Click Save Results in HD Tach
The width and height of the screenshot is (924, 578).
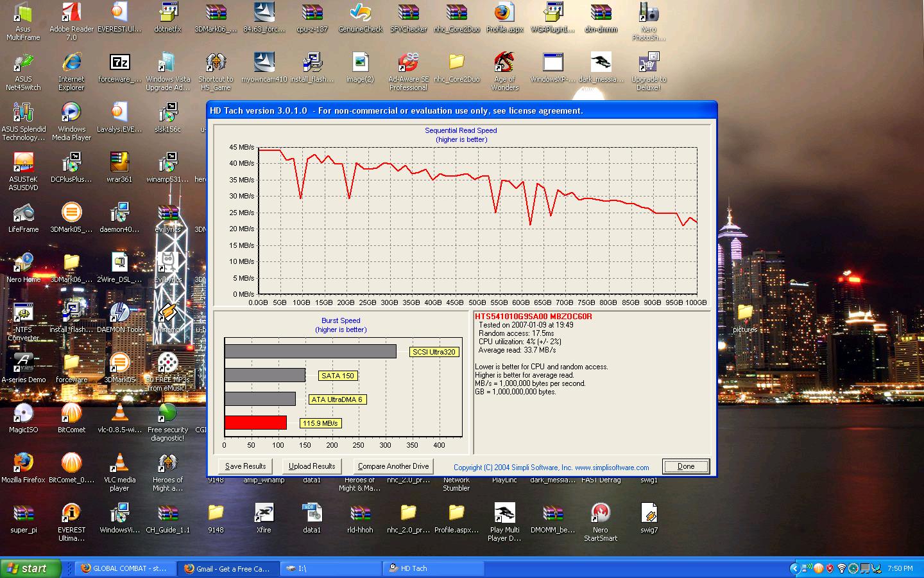tap(245, 466)
